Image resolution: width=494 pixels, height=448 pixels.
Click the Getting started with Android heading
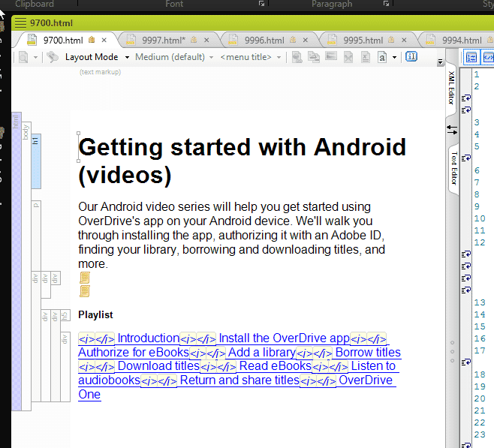(x=242, y=161)
